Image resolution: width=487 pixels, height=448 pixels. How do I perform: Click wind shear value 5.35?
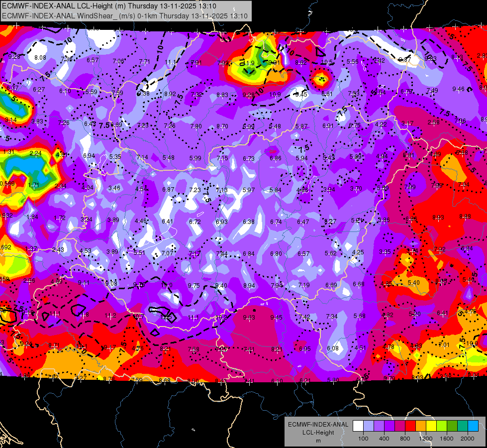point(115,156)
